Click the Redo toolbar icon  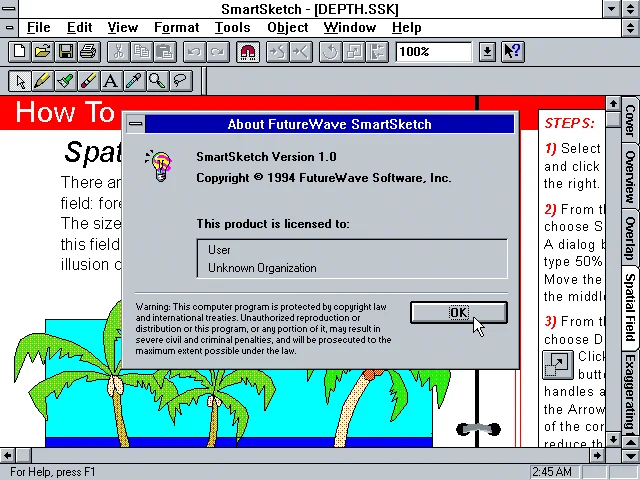tap(218, 52)
